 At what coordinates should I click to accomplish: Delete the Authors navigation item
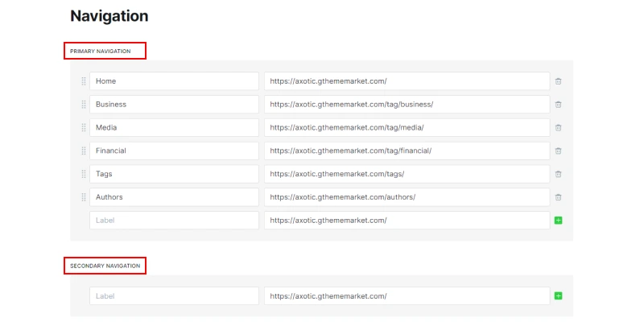pos(558,197)
